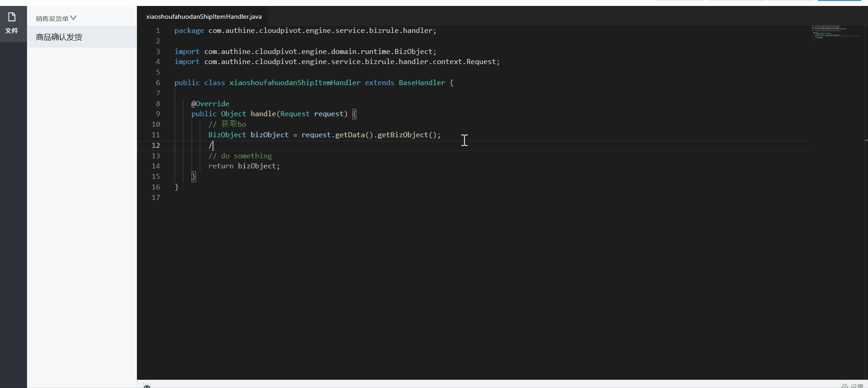Expand the 销售发货单 dropdown chevron
Screen dimensions: 868x388
point(73,18)
